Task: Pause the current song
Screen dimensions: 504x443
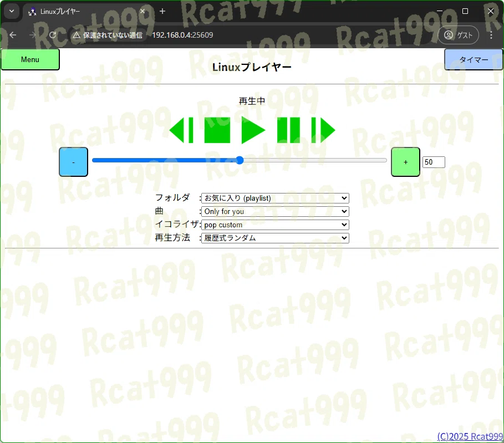Action: point(289,130)
